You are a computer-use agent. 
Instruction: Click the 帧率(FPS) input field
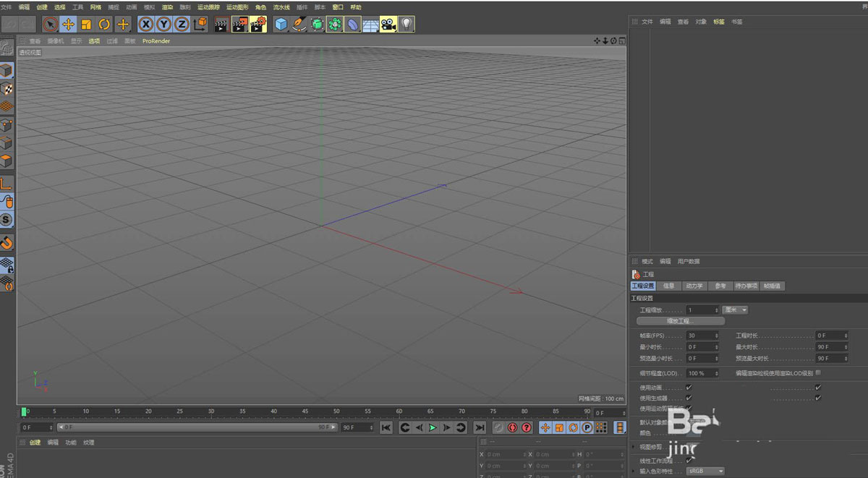tap(702, 336)
